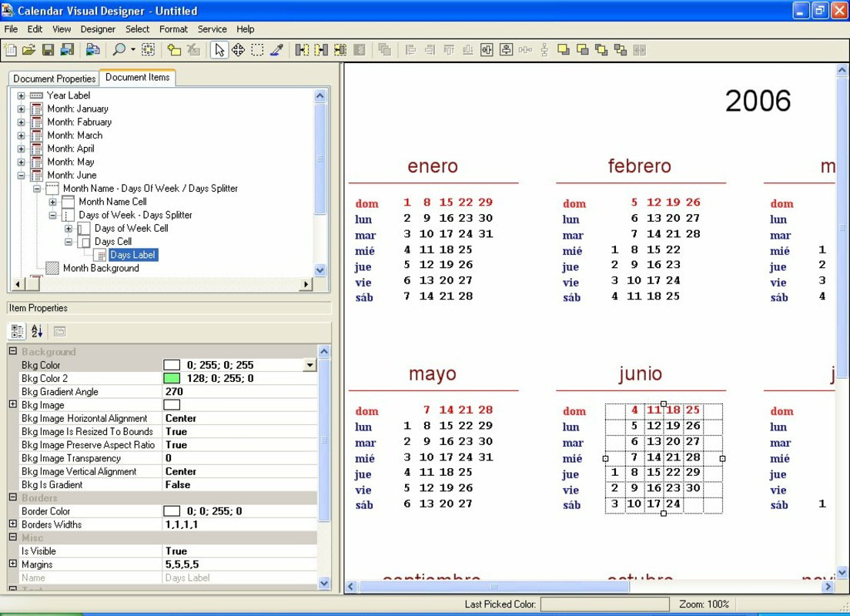
Task: Click the Save floppy disk icon
Action: 48,50
